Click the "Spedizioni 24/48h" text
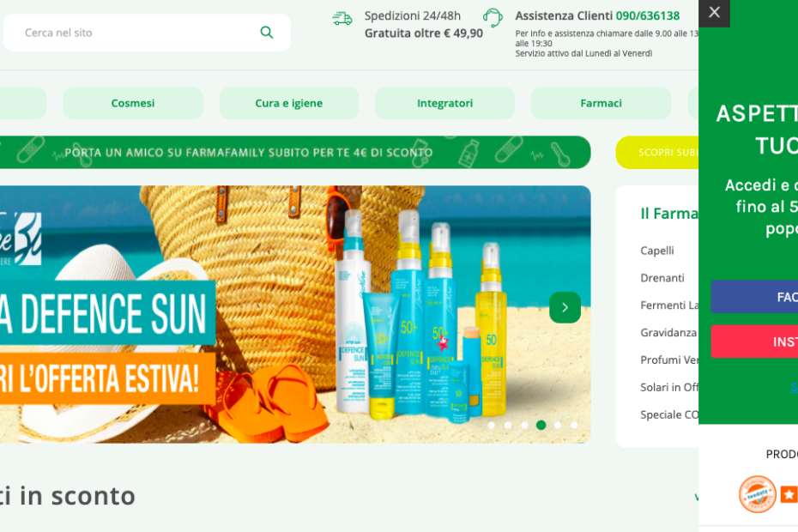The image size is (798, 532). [x=412, y=15]
